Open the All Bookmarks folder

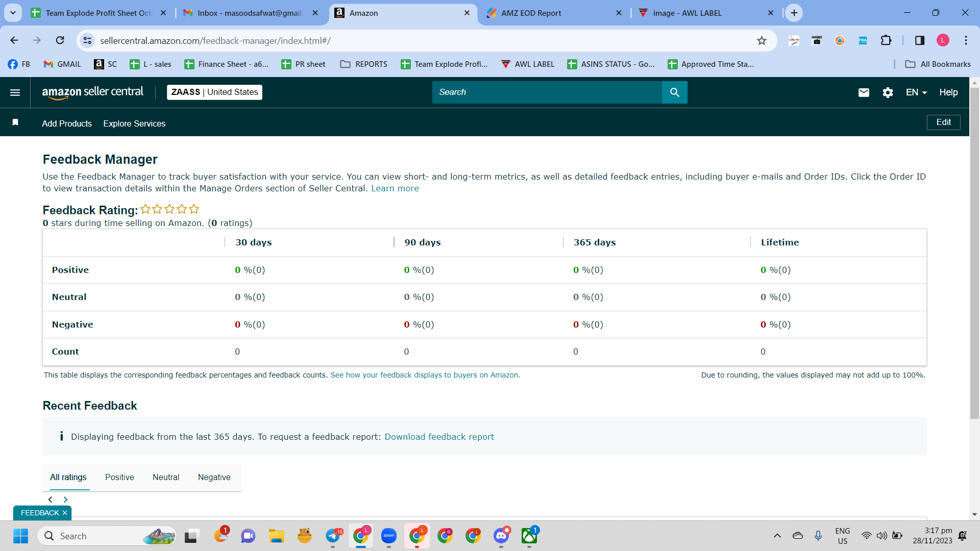938,64
